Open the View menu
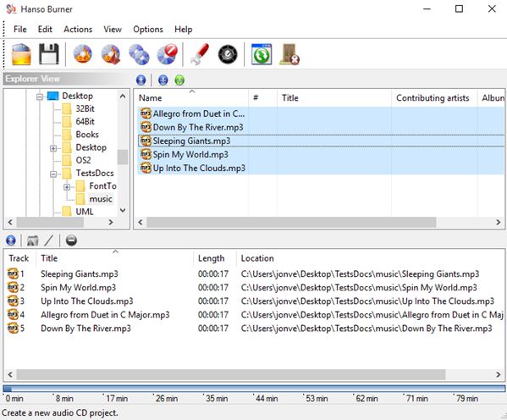Viewport: 507px width, 420px height. point(113,29)
